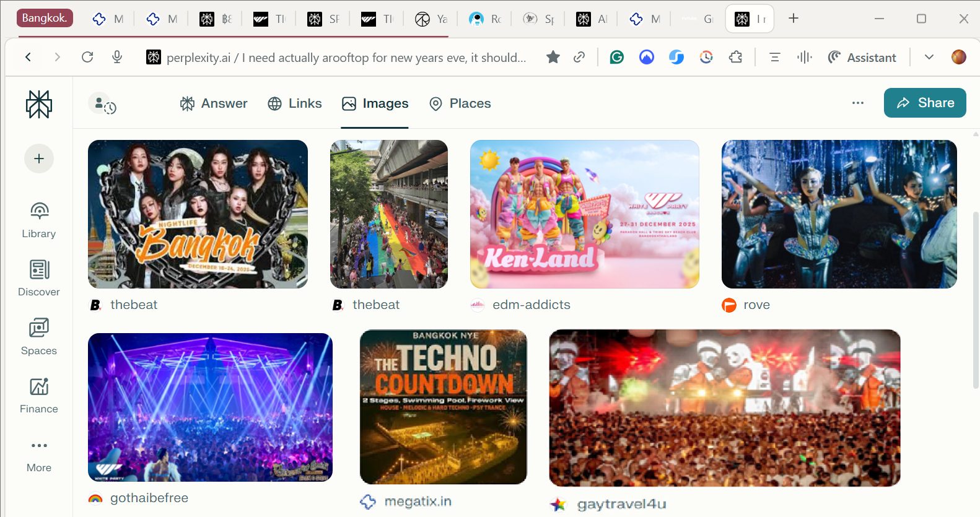Click the address bar URL field

(346, 57)
